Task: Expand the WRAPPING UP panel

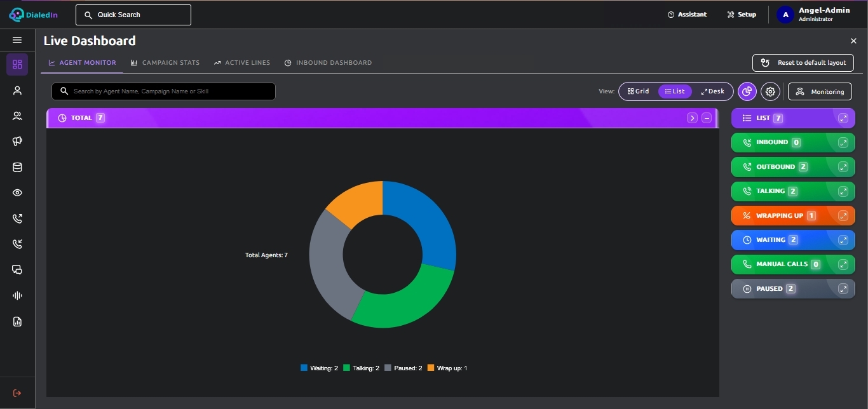Action: 843,216
